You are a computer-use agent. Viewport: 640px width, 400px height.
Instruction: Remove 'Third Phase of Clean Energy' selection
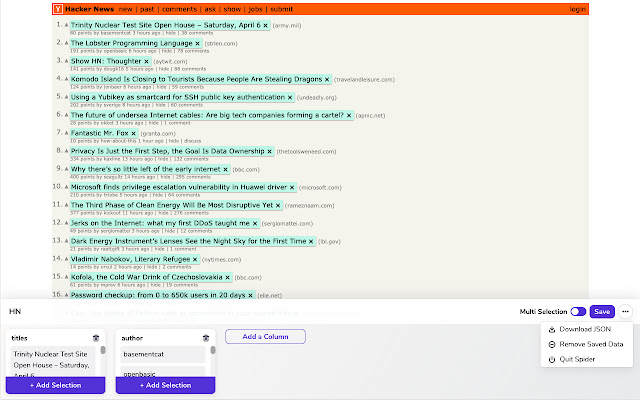278,205
